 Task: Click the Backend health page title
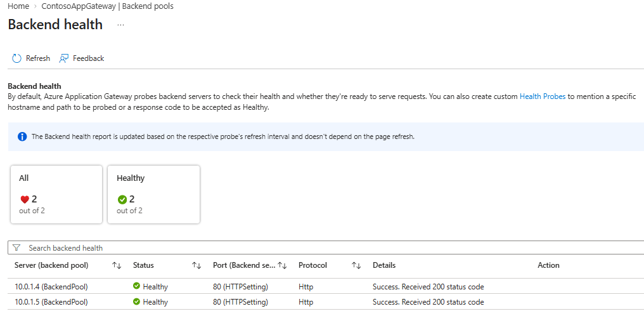point(55,24)
